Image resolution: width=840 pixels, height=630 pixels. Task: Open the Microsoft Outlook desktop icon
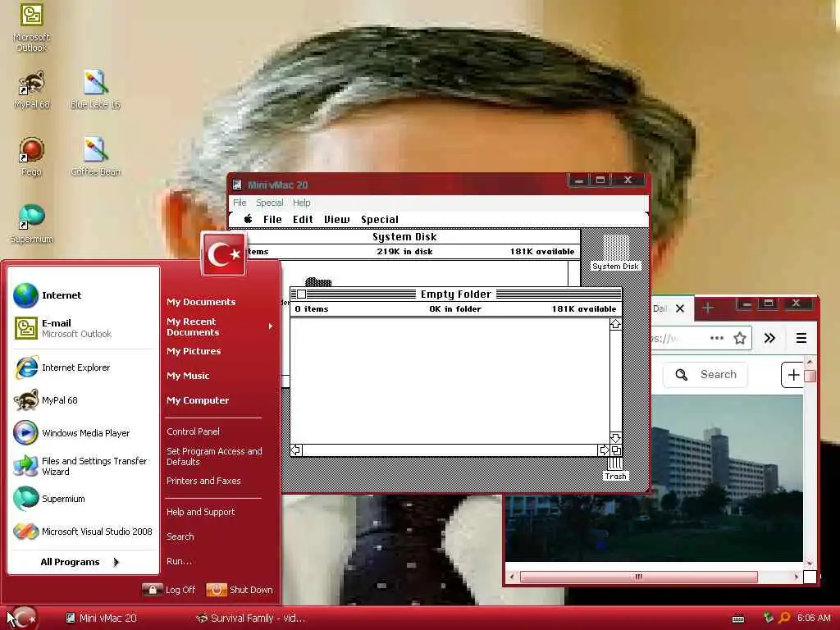point(31,27)
